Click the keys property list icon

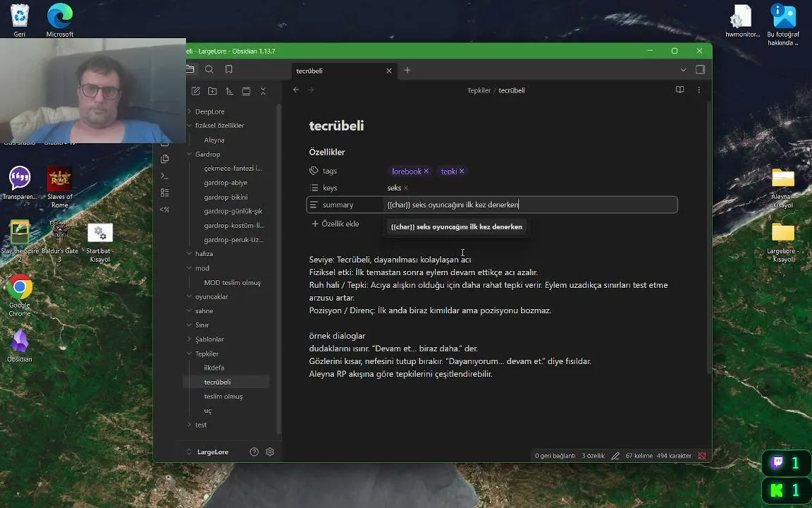(314, 188)
